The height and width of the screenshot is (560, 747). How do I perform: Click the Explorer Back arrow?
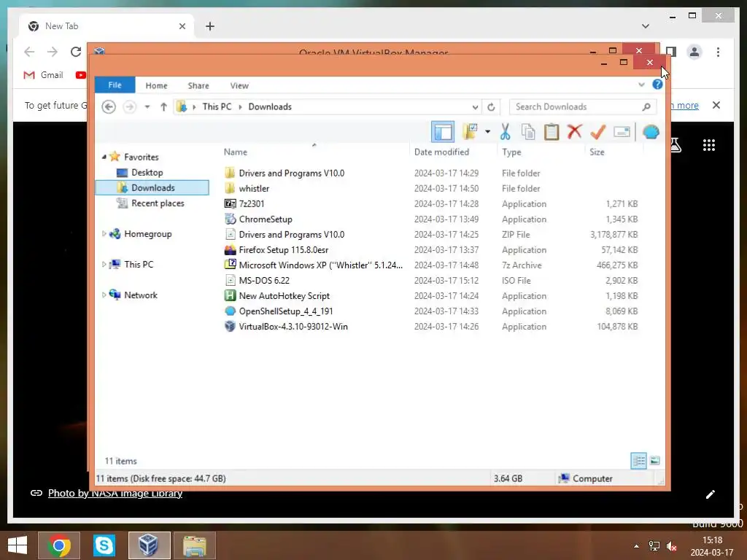click(x=109, y=106)
